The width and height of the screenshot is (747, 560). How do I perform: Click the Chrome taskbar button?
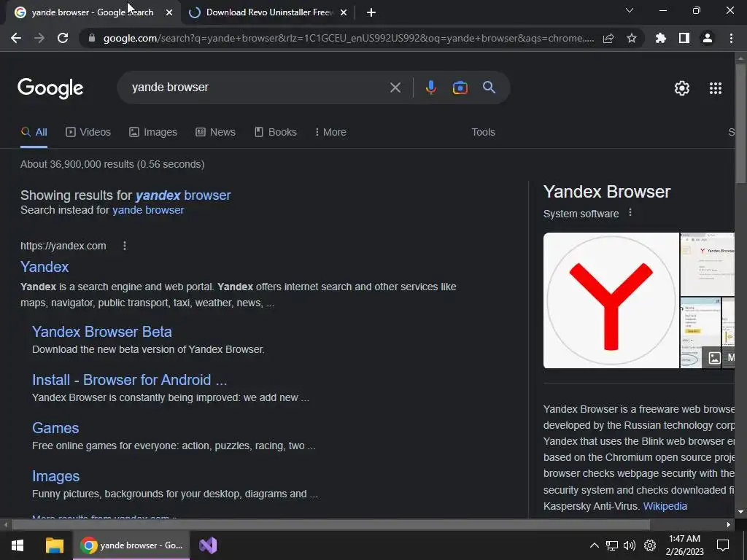[131, 545]
